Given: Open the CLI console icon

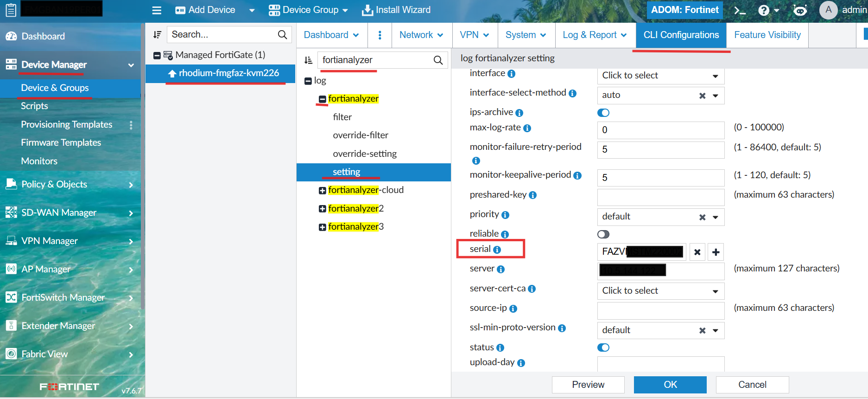Looking at the screenshot, I should click(x=740, y=10).
